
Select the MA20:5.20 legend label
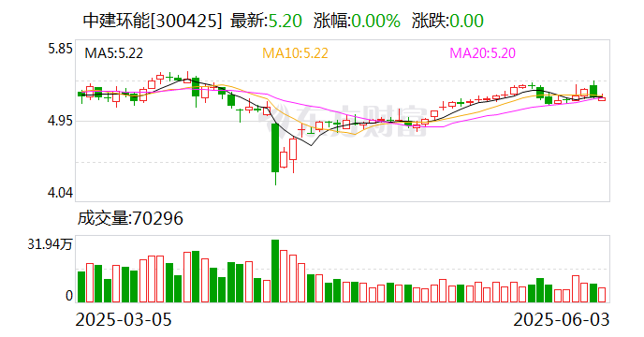[483, 53]
